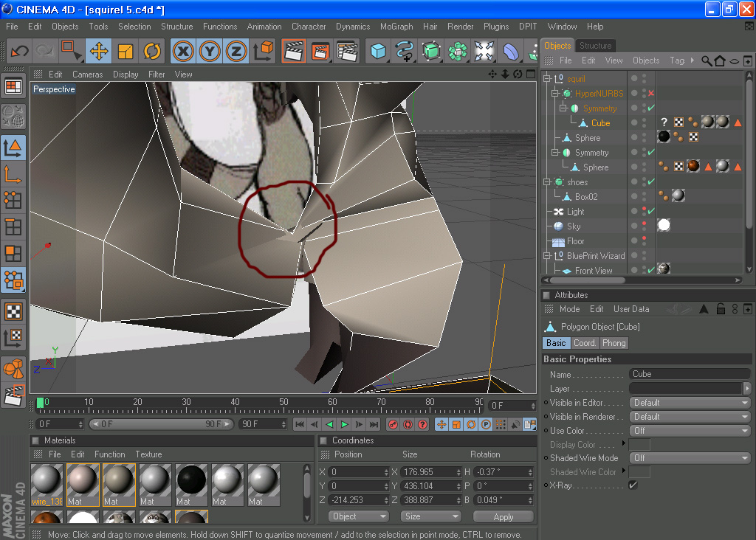
Task: Collapse the shoes tree node
Action: [547, 181]
